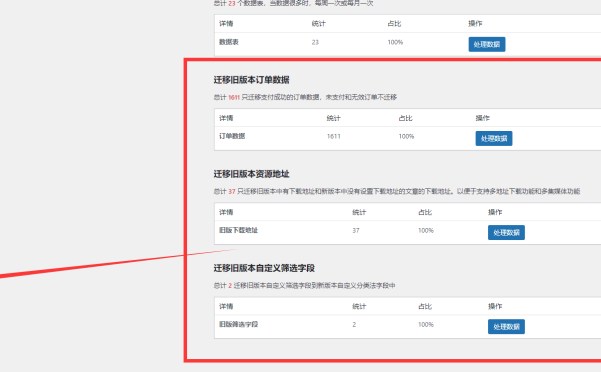
Task: Click the 迁移旧版本资源地址 heading
Action: (251, 174)
